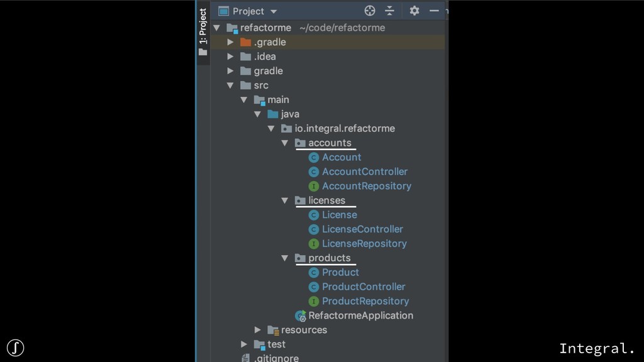The width and height of the screenshot is (644, 362).
Task: Click the orange .gradle folder icon
Action: (x=246, y=42)
